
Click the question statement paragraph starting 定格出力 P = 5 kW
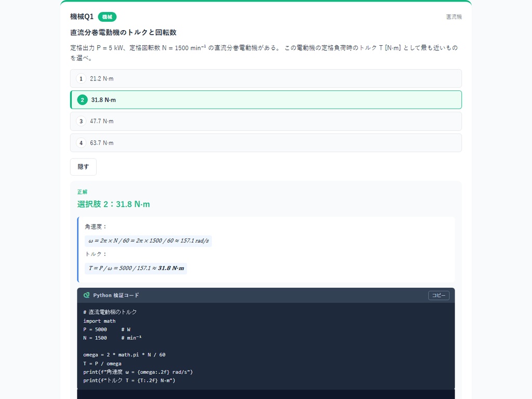[x=264, y=52]
